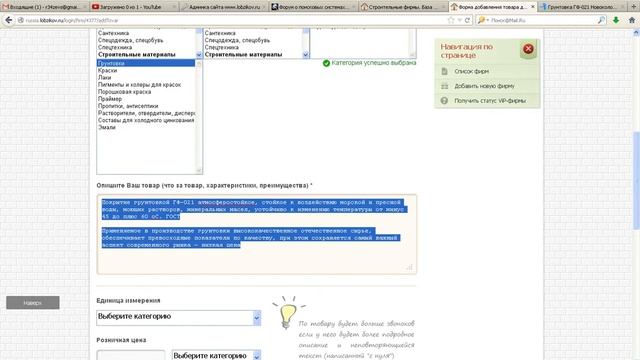
Task: Click the search magnifier icon
Action: 601,20
